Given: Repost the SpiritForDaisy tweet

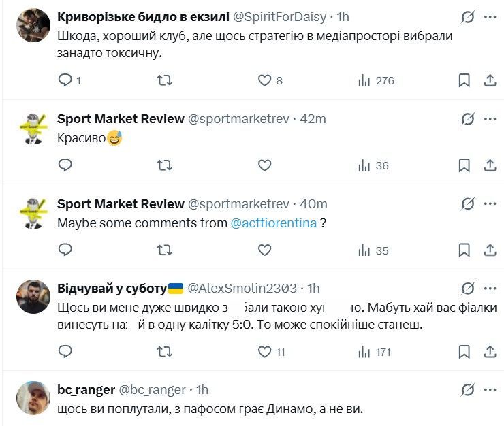Looking at the screenshot, I should point(165,80).
